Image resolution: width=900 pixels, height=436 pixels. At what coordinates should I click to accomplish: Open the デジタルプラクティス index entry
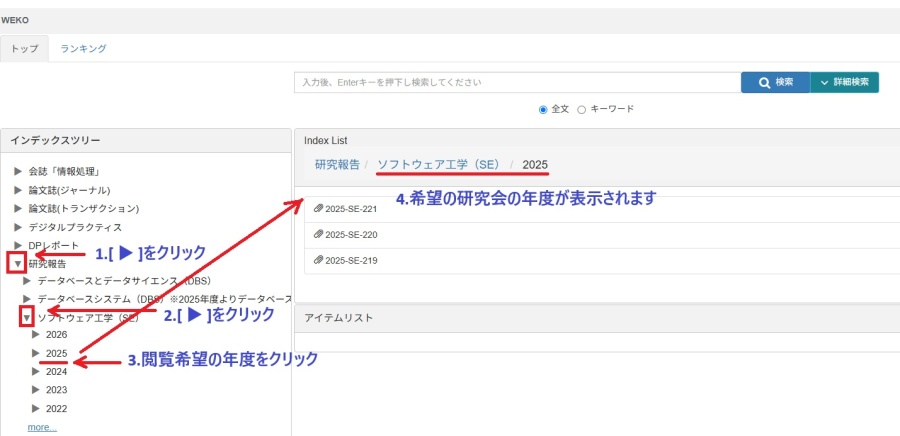[x=75, y=227]
